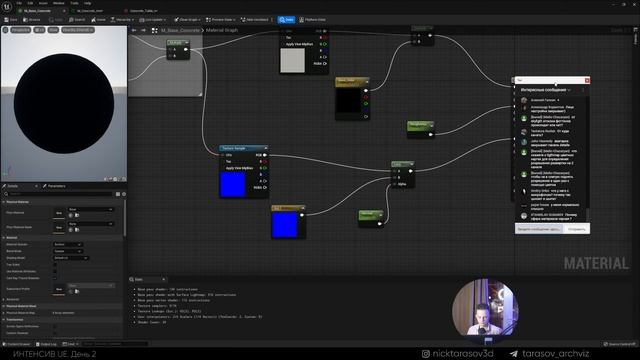
Task: Open the Blend Mode dropdown
Action: pos(68,251)
